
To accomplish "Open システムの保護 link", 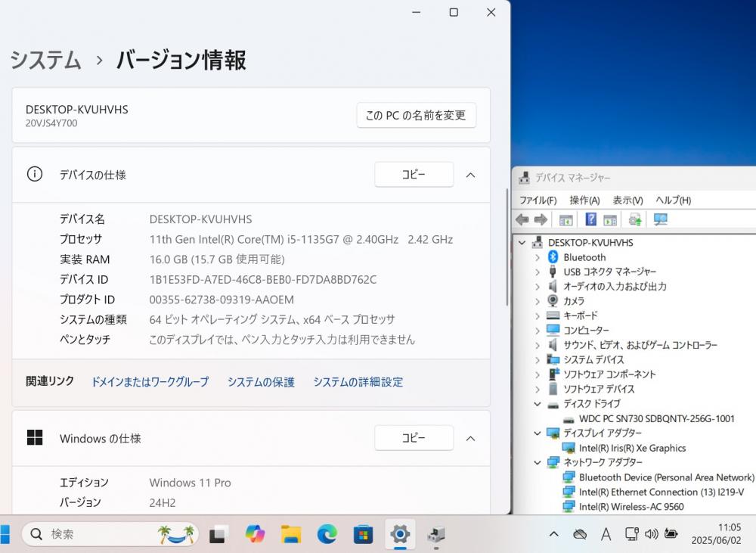I will (x=261, y=382).
